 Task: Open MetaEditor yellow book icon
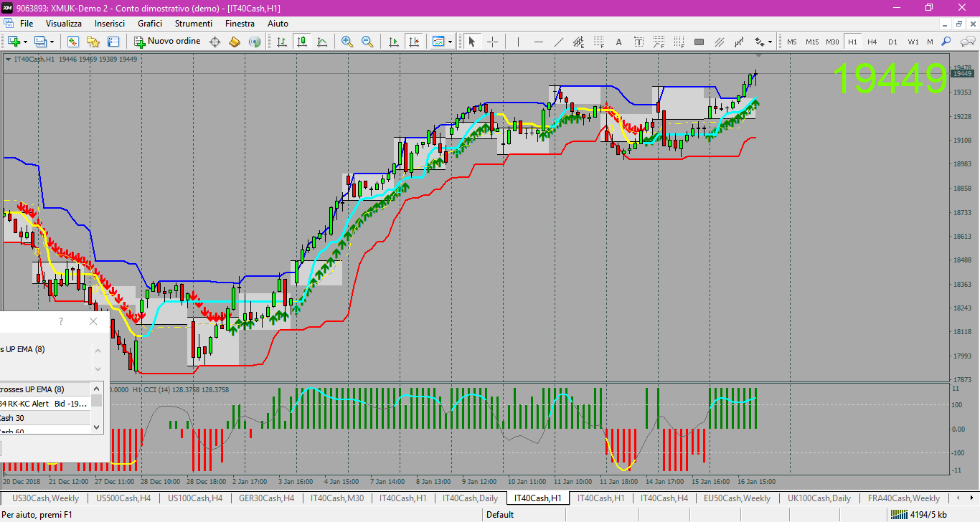(235, 42)
